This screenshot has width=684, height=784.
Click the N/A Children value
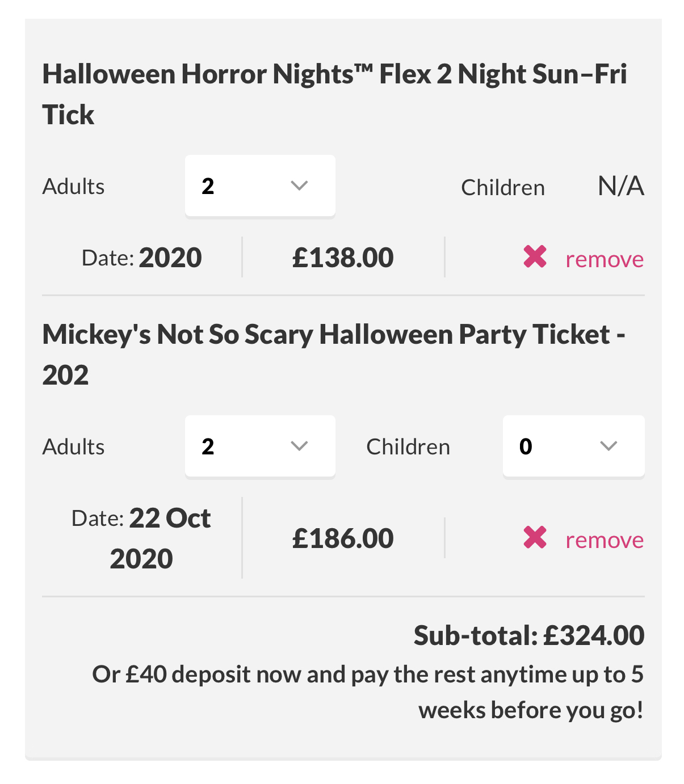click(621, 186)
